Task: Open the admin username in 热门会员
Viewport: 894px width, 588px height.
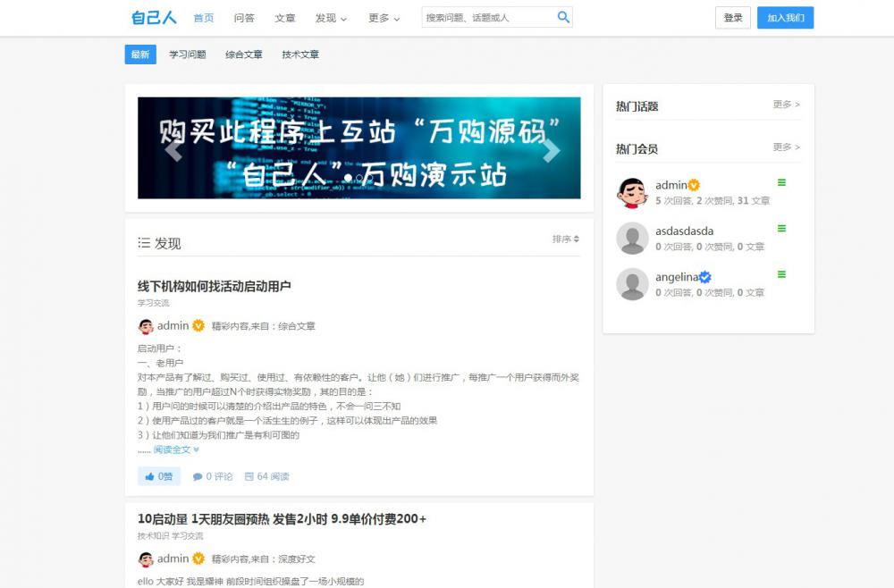Action: [x=671, y=185]
